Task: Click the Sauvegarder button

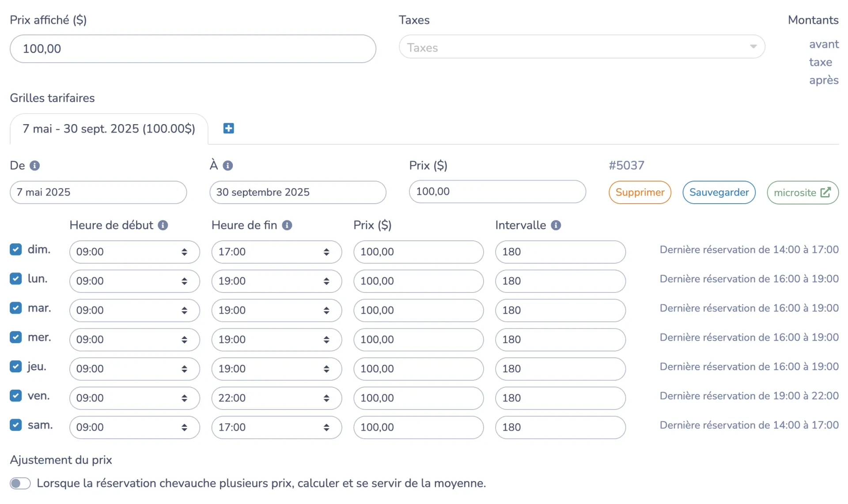Action: tap(719, 193)
